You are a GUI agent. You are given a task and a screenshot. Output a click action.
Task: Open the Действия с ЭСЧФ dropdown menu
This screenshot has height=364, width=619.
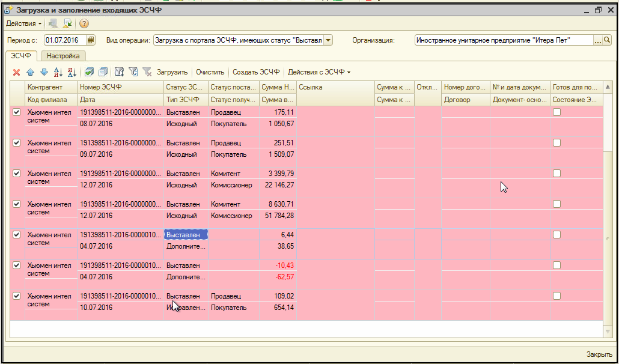point(319,72)
